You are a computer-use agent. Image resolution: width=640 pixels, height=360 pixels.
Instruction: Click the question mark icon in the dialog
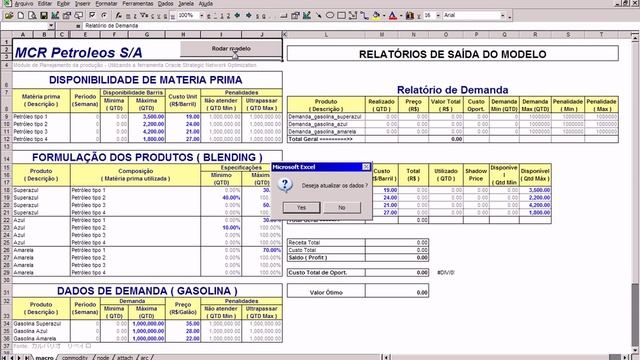pos(285,185)
